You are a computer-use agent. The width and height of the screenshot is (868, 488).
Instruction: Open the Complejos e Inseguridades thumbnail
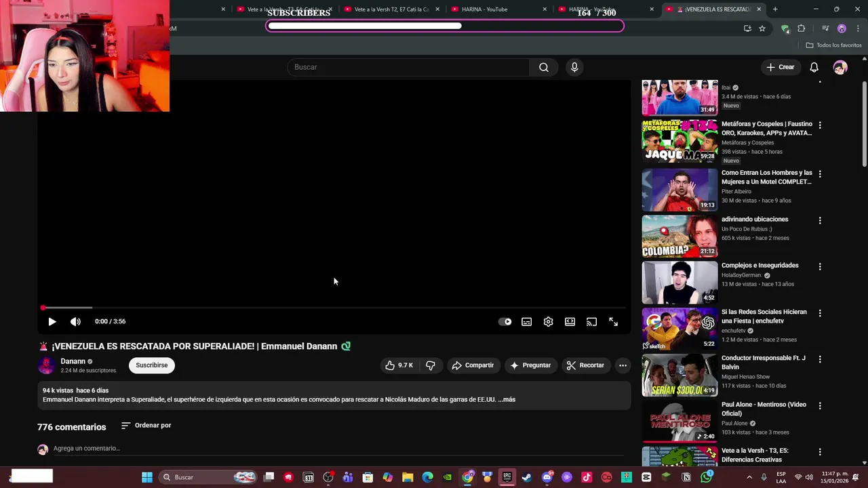tap(679, 283)
